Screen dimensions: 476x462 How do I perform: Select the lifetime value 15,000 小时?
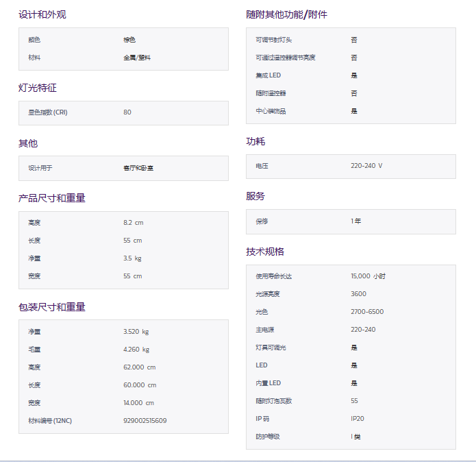pyautogui.click(x=368, y=276)
